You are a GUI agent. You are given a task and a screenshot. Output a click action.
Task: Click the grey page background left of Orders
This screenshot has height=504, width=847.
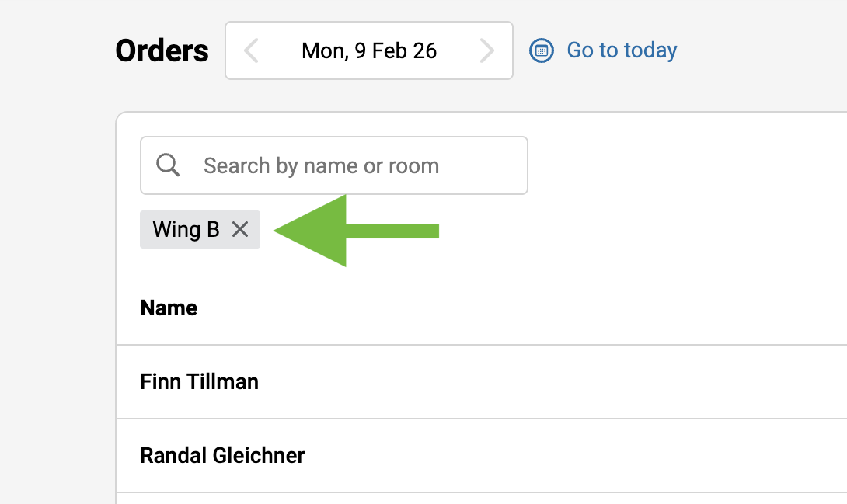pyautogui.click(x=54, y=51)
